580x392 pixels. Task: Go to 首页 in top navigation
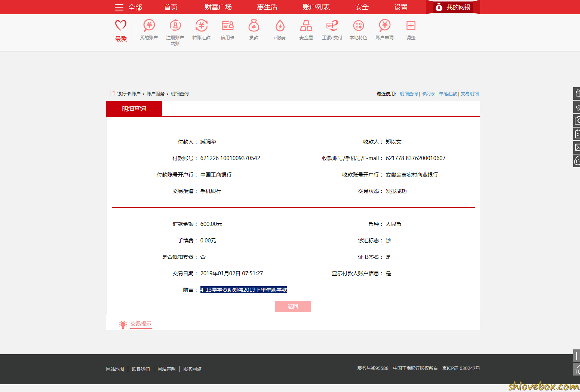tap(171, 7)
